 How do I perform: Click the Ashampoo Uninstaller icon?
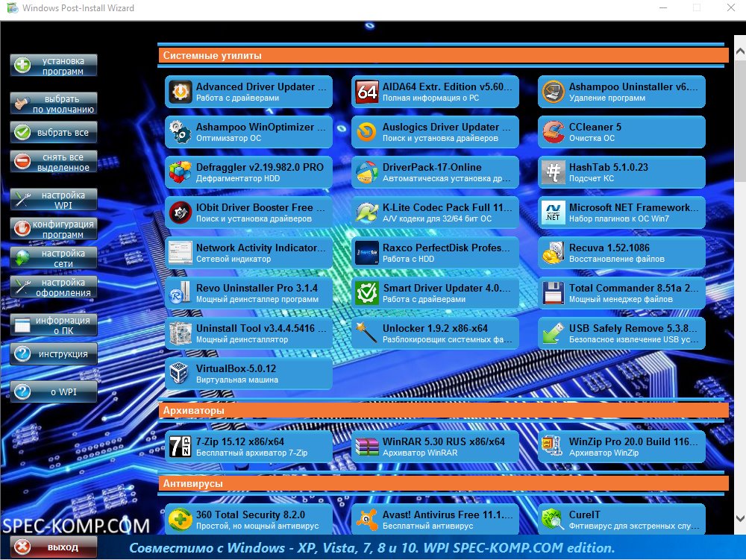pyautogui.click(x=554, y=92)
